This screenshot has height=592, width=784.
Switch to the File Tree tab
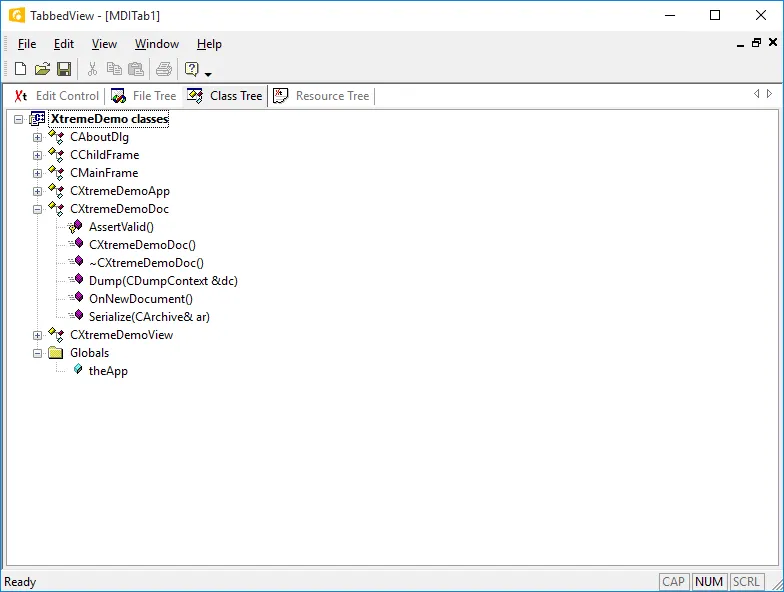(x=144, y=96)
